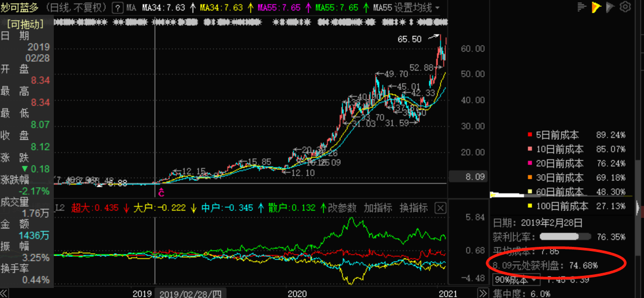Select the gray flame chart icon
The image size is (644, 298).
610,7
